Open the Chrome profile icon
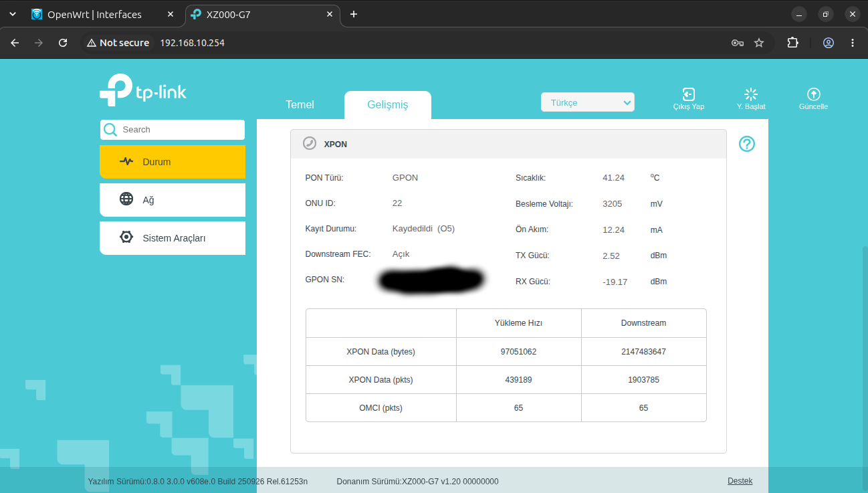868x493 pixels. click(x=829, y=43)
